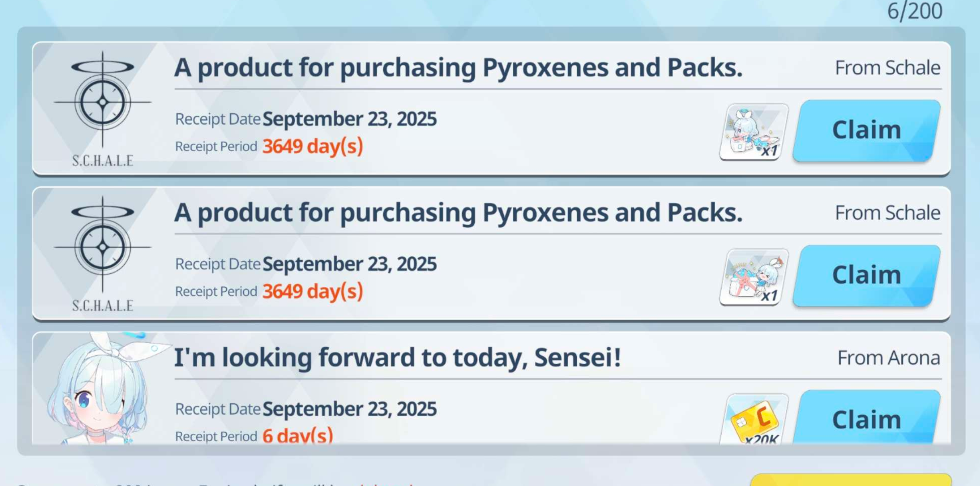980x486 pixels.
Task: Tap the 6 day(s) receipt period text
Action: 298,436
